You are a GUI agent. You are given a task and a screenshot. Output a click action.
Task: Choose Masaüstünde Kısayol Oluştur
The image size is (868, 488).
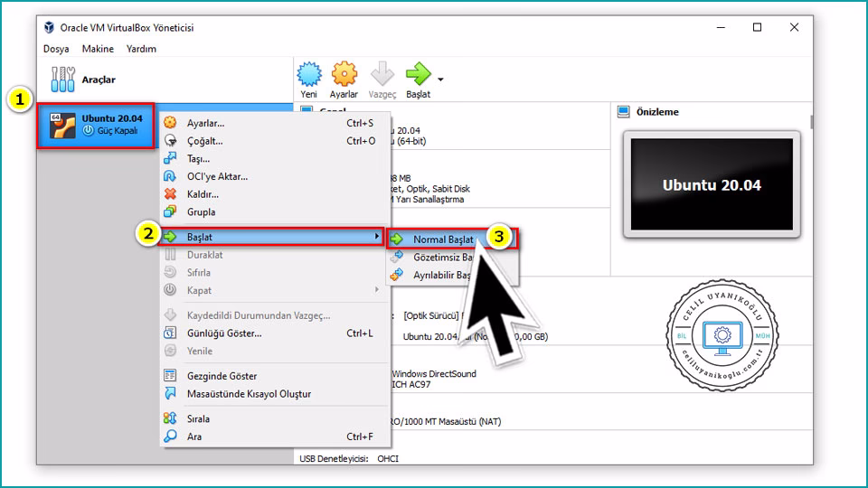pyautogui.click(x=275, y=393)
